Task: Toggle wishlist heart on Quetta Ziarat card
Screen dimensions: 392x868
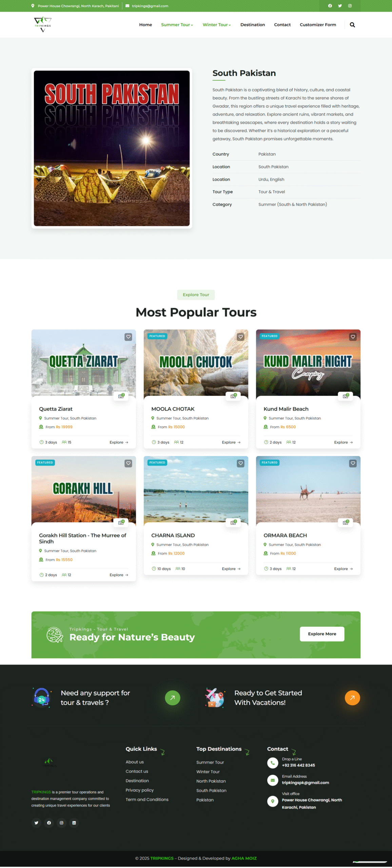Action: (128, 337)
